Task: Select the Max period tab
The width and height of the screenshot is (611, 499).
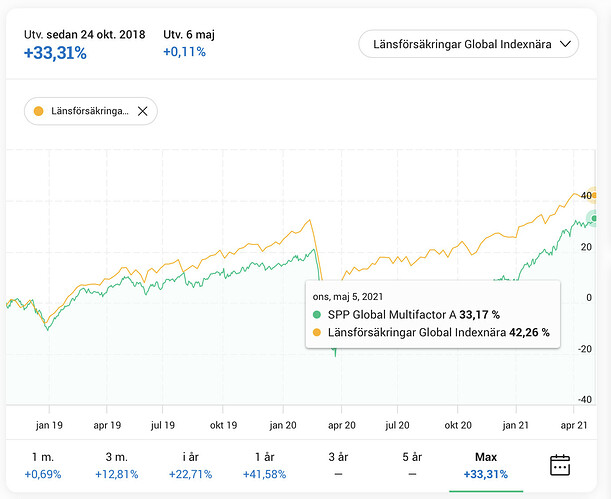Action: 486,465
